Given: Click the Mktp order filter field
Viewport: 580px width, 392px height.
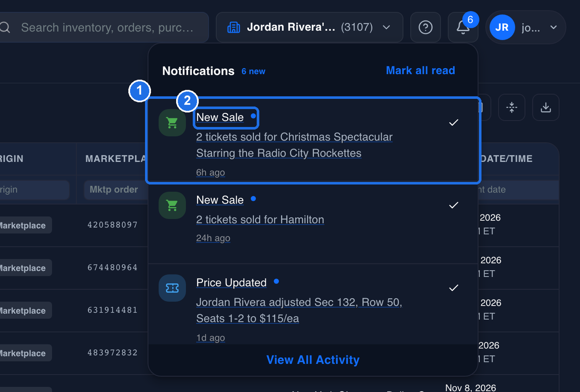Looking at the screenshot, I should pos(116,189).
